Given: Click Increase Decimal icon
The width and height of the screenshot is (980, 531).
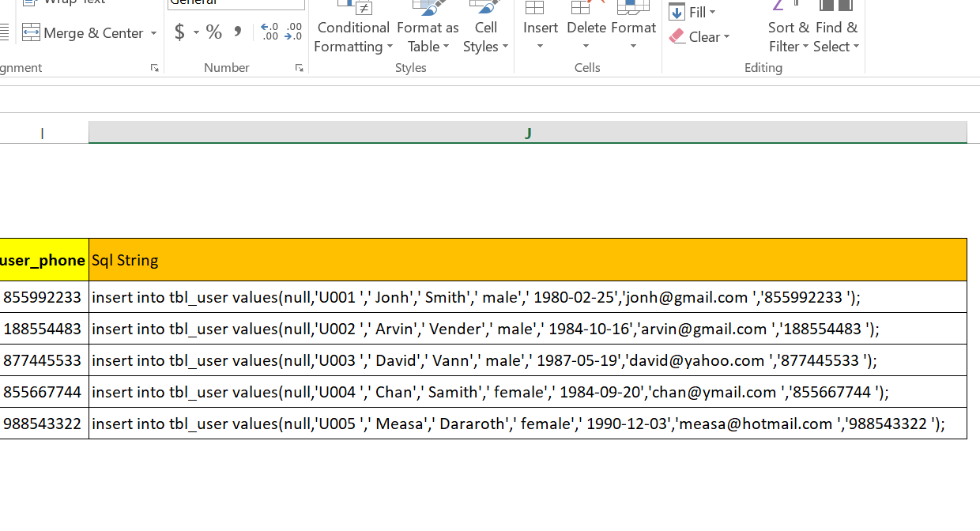Looking at the screenshot, I should (269, 32).
